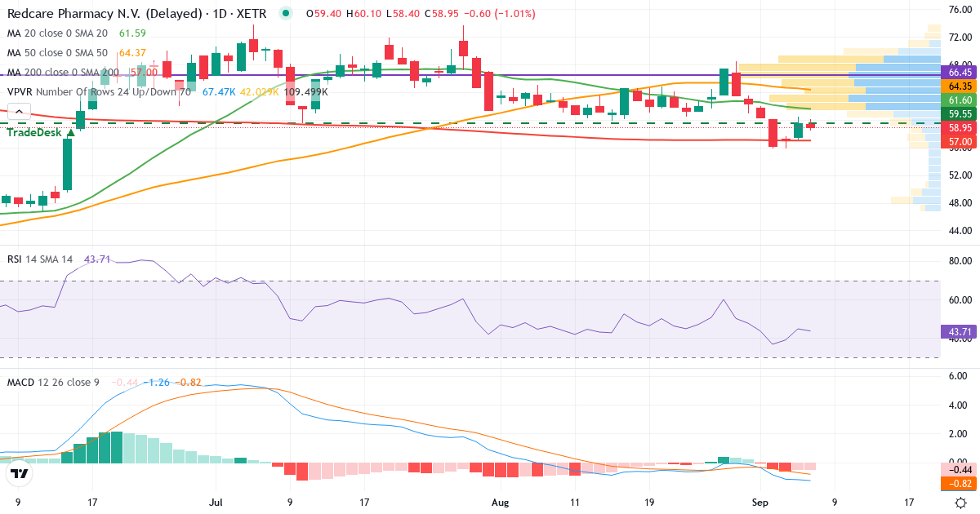Click the orange -0.82 MACD signal axis label
Screen dimensions: 980x514
[x=959, y=483]
